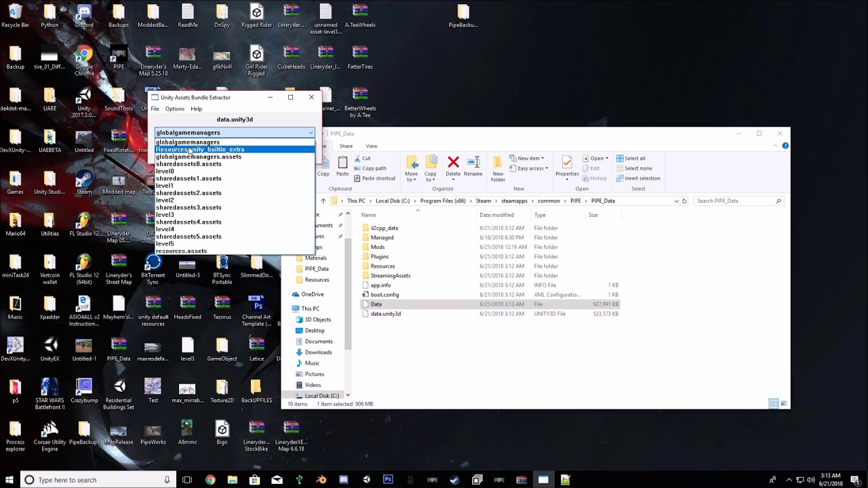Click Process explorer desktop icon
The height and width of the screenshot is (488, 868).
click(15, 436)
